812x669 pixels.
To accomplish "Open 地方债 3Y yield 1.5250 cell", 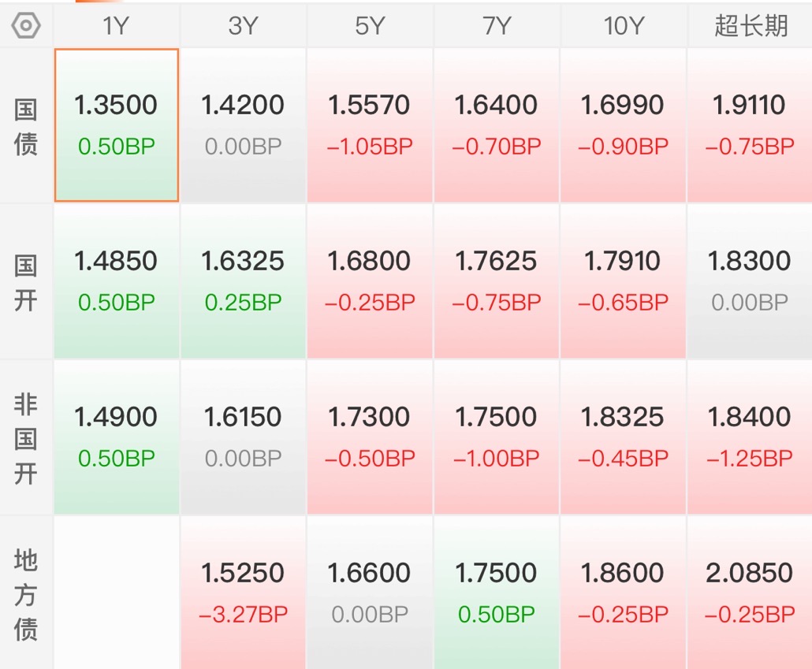I will [243, 593].
